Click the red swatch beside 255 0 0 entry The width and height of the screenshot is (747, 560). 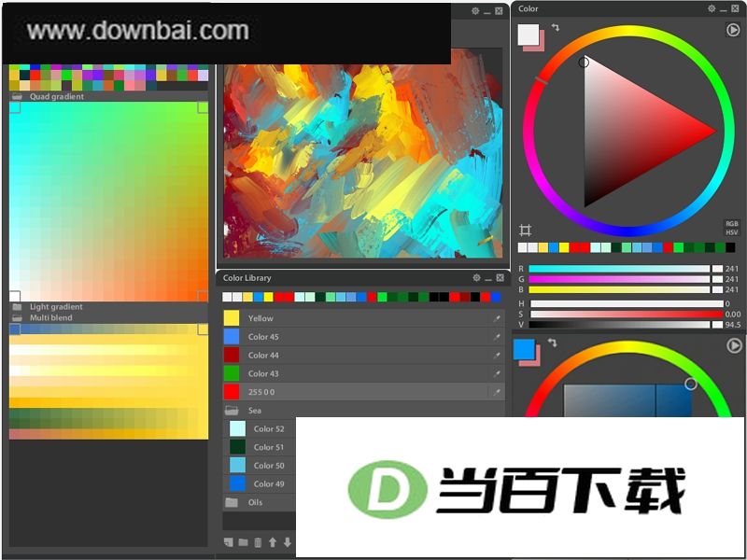(232, 392)
